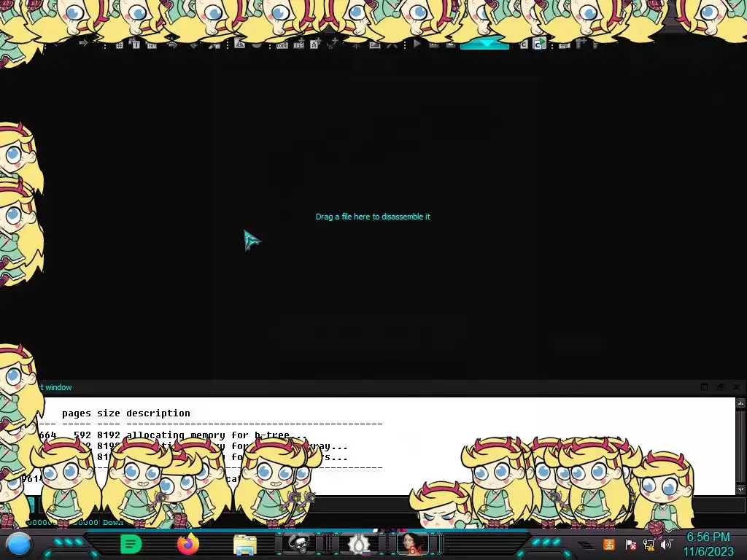
Task: Click the 'C' icon with green arrow
Action: point(539,44)
